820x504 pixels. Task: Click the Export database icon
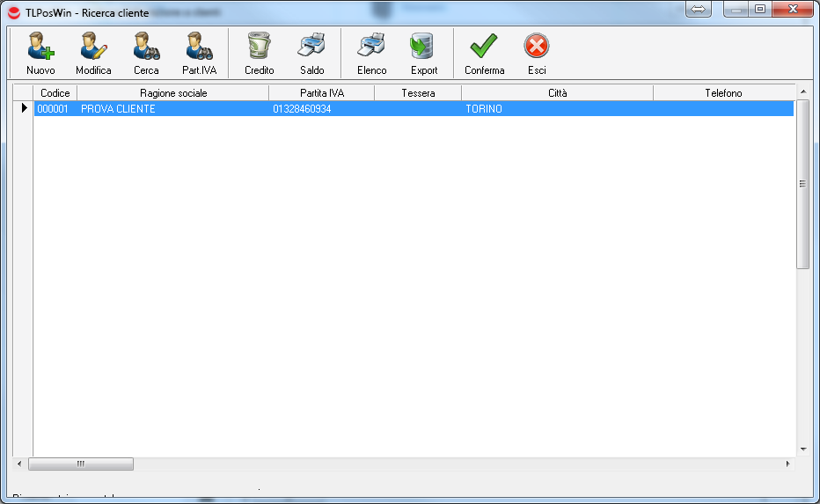pyautogui.click(x=424, y=46)
